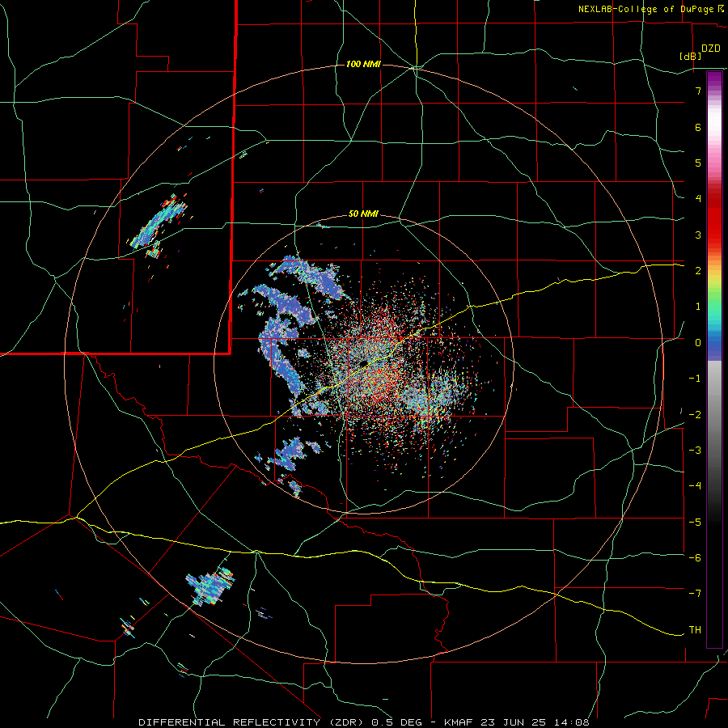
Task: Click the -7 tick on color scale
Action: 695,594
